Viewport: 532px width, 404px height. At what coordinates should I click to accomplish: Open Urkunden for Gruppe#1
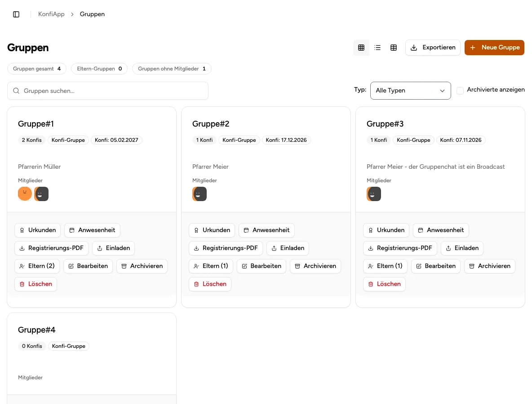coord(38,230)
